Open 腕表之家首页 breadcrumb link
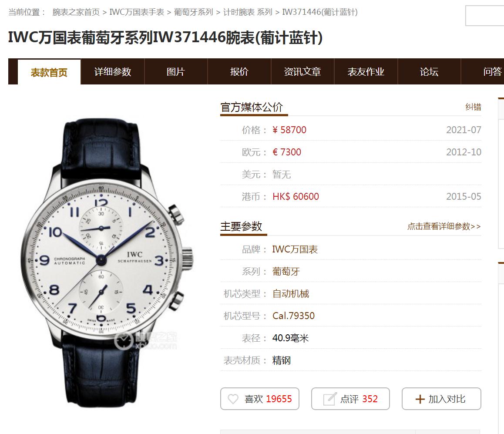 pyautogui.click(x=76, y=12)
